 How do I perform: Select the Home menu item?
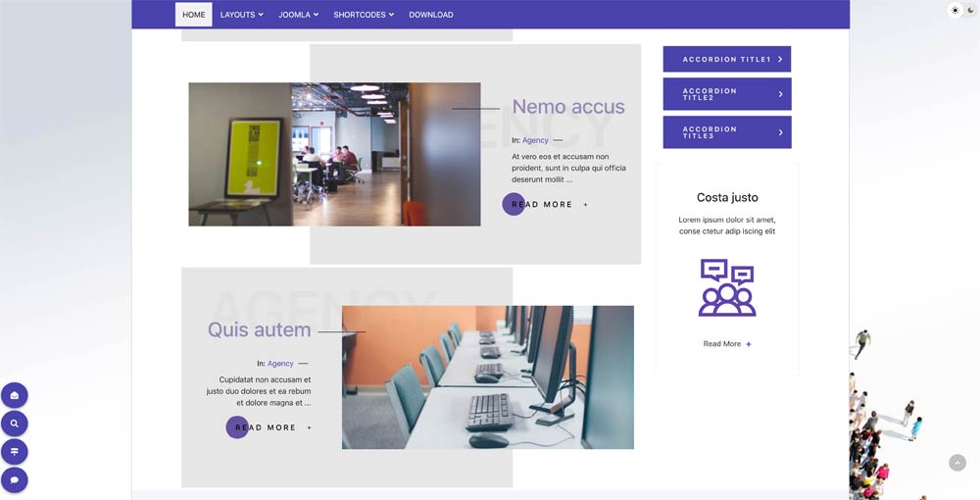(194, 15)
